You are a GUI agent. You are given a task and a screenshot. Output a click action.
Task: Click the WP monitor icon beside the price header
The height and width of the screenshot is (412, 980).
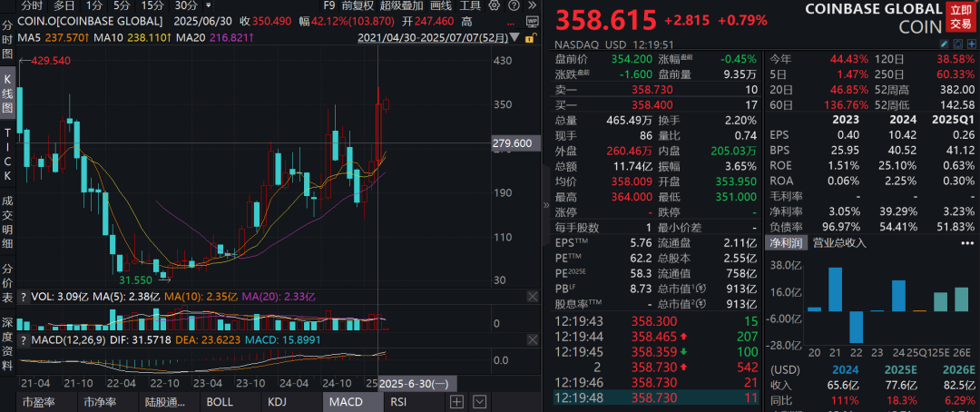pos(533,21)
